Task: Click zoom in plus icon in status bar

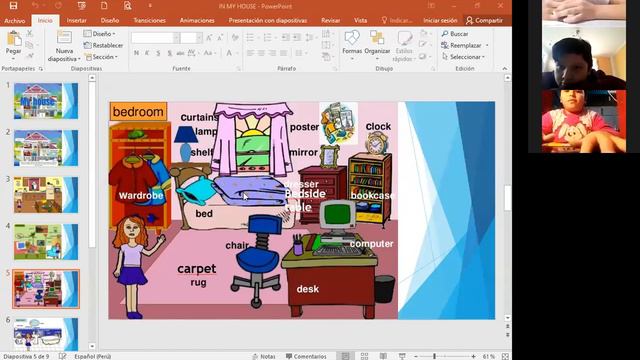Action: [473, 356]
